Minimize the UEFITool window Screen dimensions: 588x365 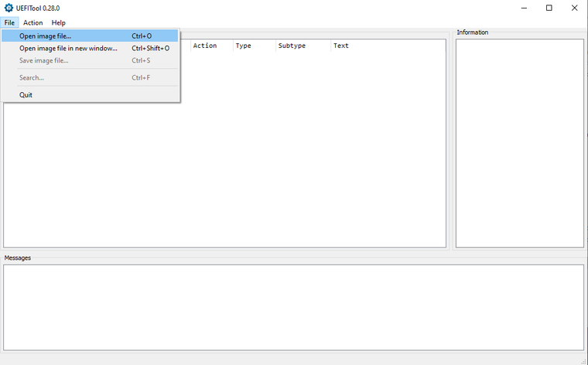point(525,8)
